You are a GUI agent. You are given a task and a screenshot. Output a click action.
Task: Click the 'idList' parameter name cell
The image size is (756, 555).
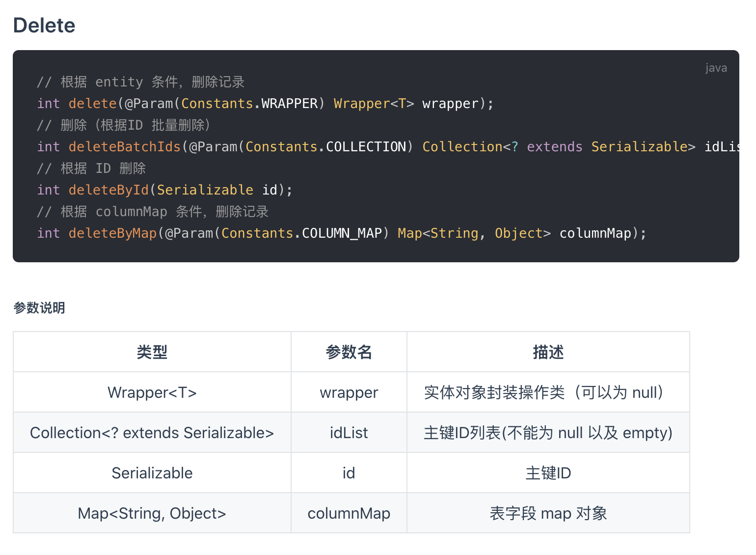[349, 433]
